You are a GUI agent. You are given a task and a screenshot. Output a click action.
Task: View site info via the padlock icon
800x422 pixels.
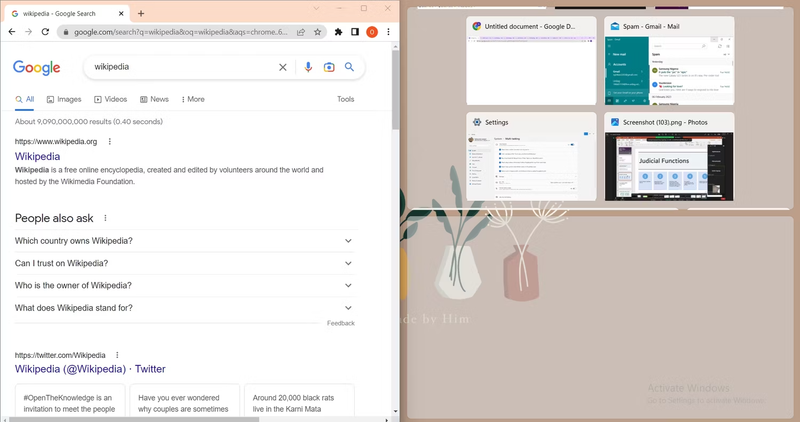pyautogui.click(x=65, y=32)
